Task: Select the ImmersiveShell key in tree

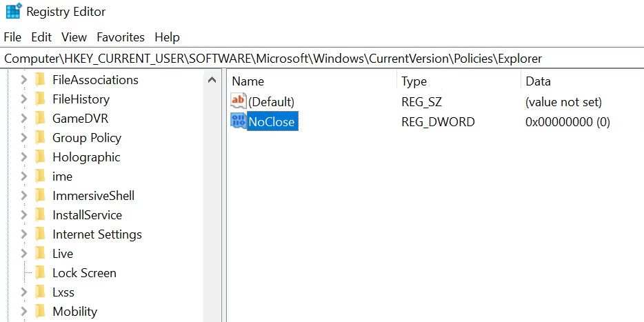Action: pyautogui.click(x=93, y=196)
